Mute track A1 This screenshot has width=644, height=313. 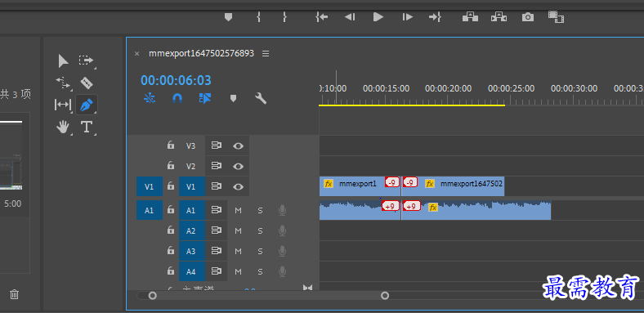click(x=238, y=211)
